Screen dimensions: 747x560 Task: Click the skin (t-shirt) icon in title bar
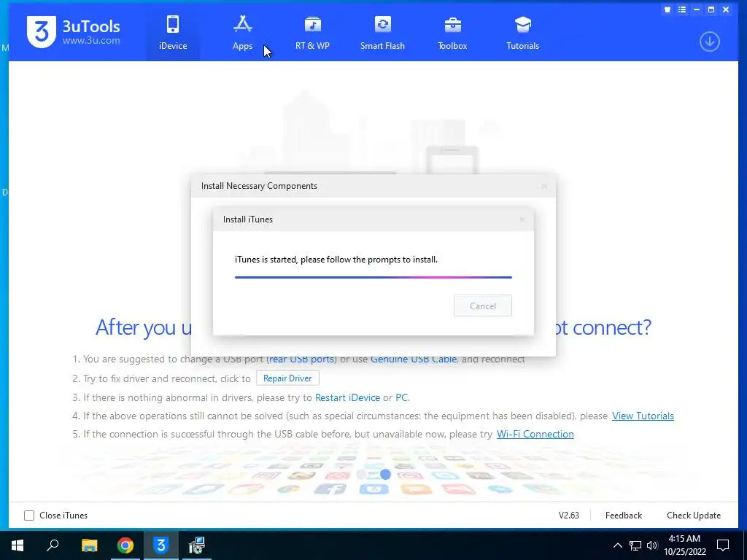[x=667, y=9]
